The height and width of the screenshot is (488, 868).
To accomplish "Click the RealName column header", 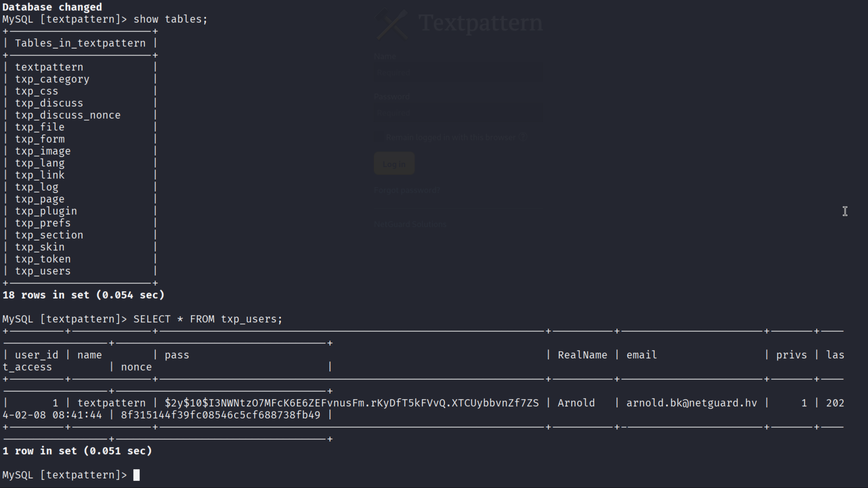I will click(x=582, y=355).
